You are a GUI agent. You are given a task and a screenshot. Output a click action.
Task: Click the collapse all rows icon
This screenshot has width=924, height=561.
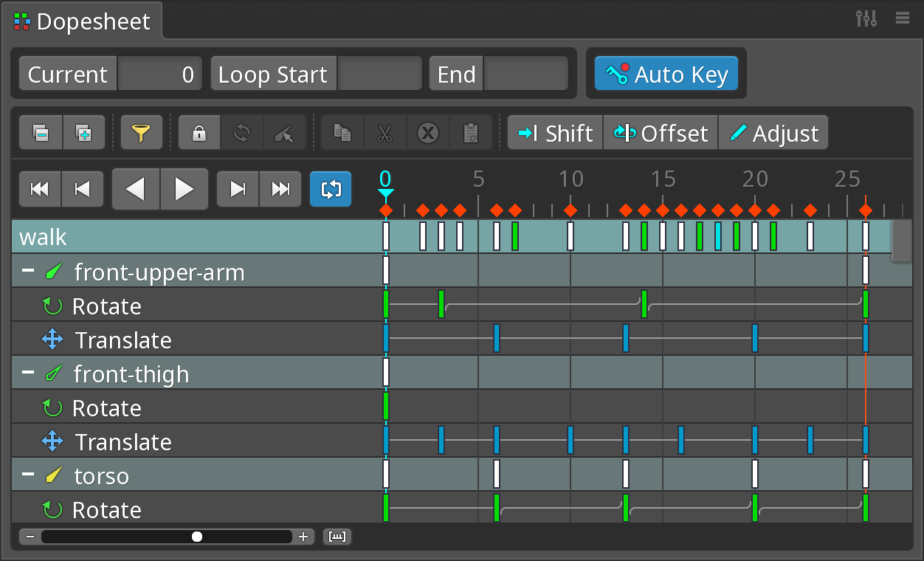pyautogui.click(x=41, y=134)
